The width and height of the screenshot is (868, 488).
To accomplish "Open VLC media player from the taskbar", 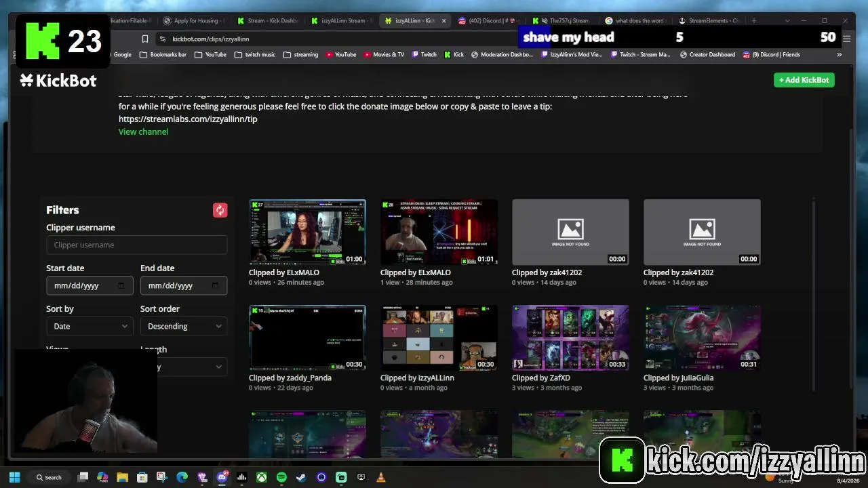I will click(x=381, y=477).
